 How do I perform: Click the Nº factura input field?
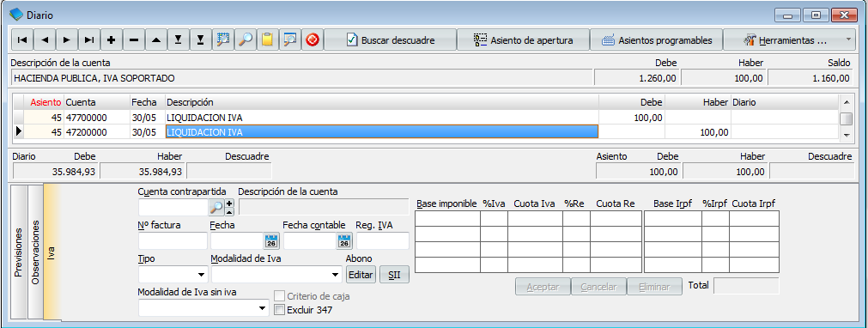(x=173, y=241)
